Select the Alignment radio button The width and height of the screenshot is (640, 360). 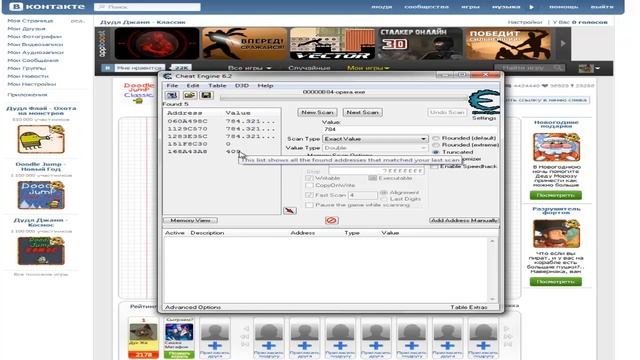coord(384,192)
